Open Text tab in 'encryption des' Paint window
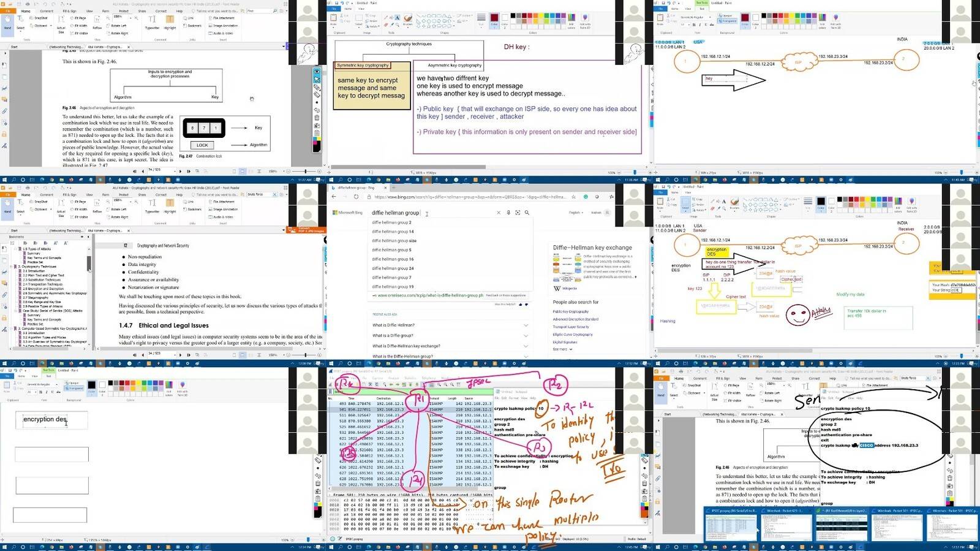The width and height of the screenshot is (980, 551). [48, 376]
